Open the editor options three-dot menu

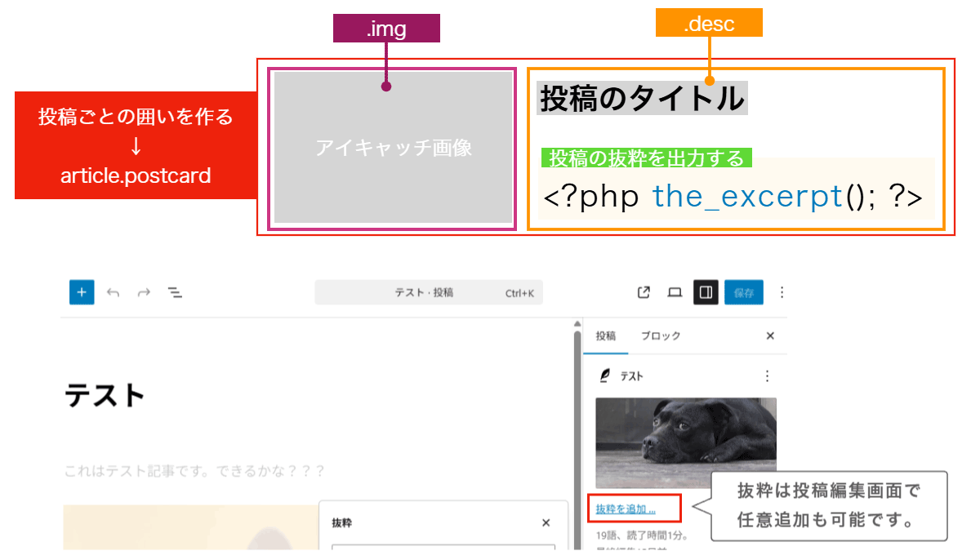pos(782,292)
